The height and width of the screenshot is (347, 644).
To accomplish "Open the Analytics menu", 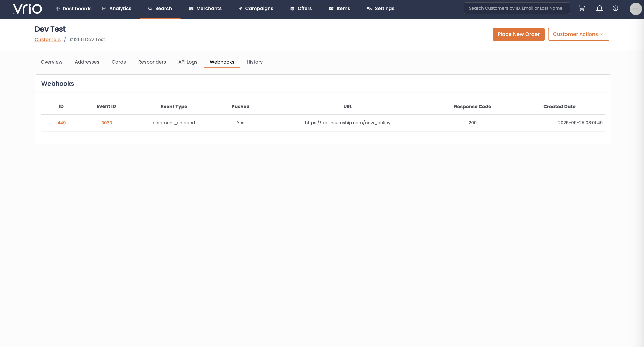I will (117, 9).
